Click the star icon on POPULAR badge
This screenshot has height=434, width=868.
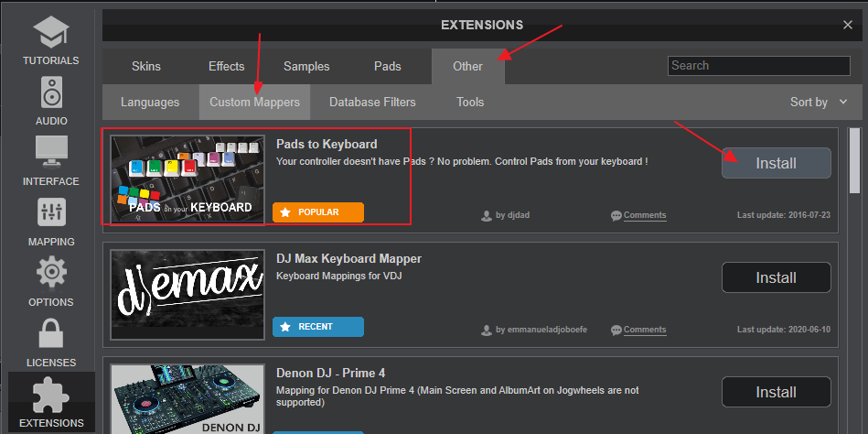285,212
